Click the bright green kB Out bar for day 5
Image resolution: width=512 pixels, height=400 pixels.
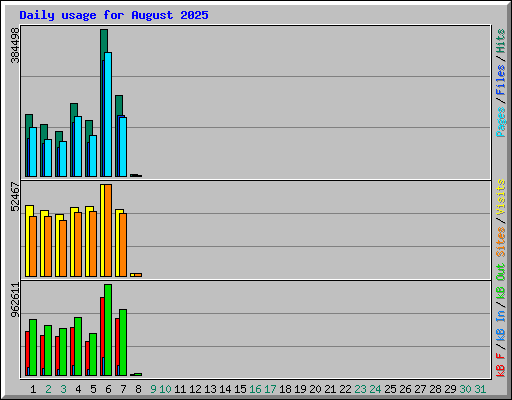(x=93, y=354)
